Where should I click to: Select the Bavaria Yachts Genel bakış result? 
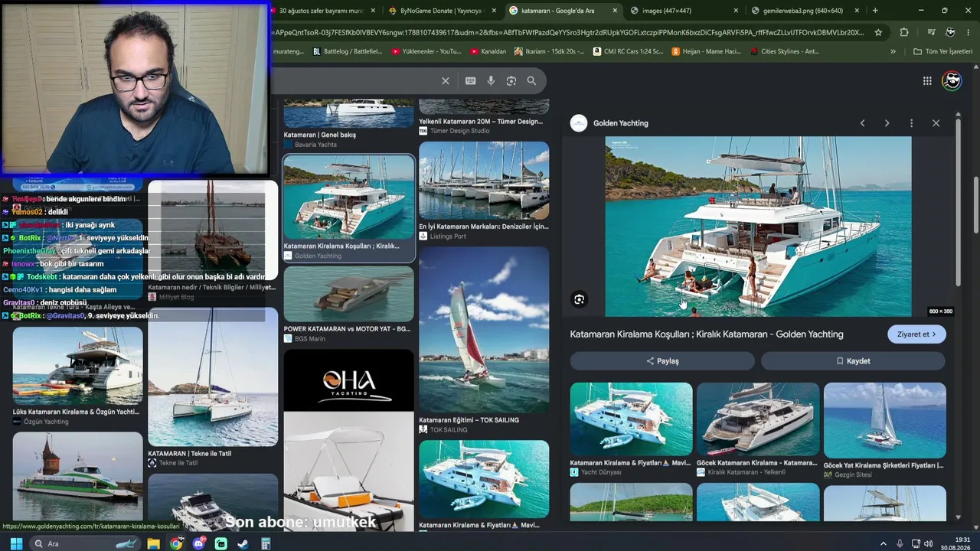(348, 123)
